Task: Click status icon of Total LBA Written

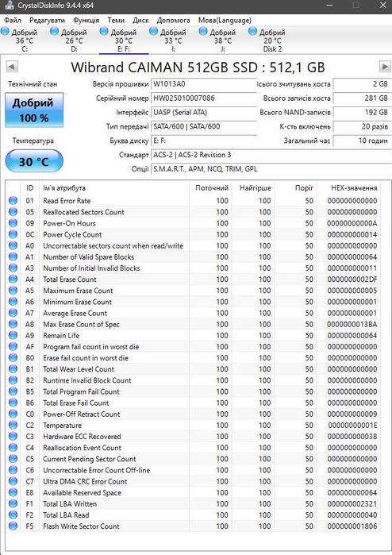Action: pyautogui.click(x=13, y=503)
